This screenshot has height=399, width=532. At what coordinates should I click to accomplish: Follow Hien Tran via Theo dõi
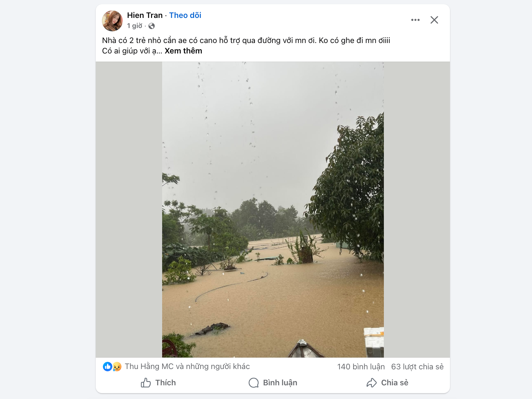point(185,15)
